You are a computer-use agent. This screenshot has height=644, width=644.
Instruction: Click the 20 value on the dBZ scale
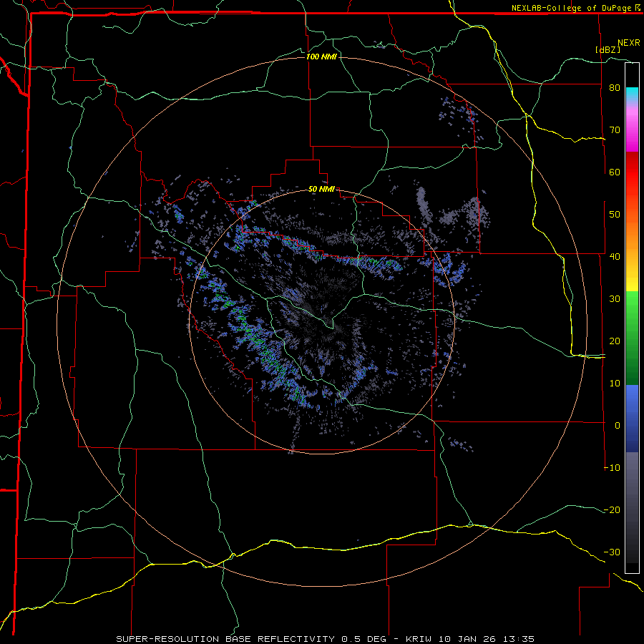[615, 341]
